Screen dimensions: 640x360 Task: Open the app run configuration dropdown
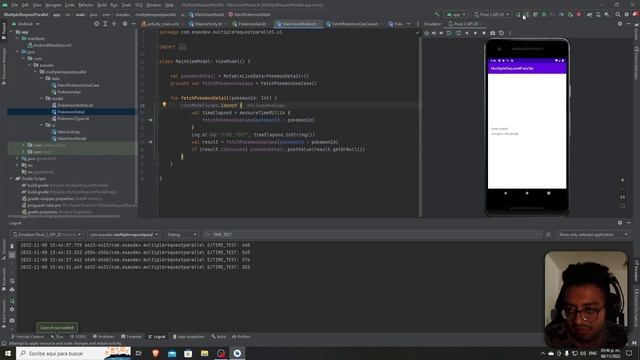pyautogui.click(x=456, y=14)
